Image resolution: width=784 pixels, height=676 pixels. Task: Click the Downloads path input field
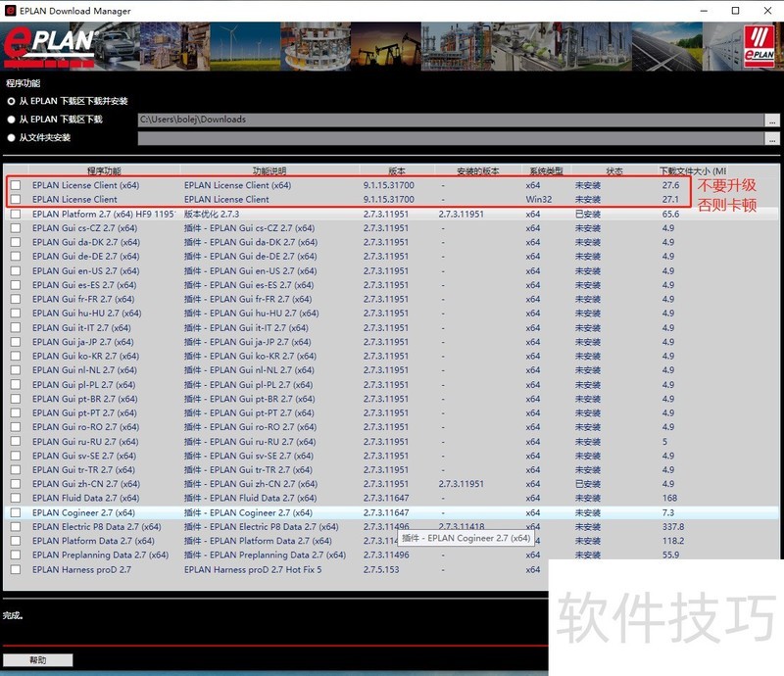451,120
